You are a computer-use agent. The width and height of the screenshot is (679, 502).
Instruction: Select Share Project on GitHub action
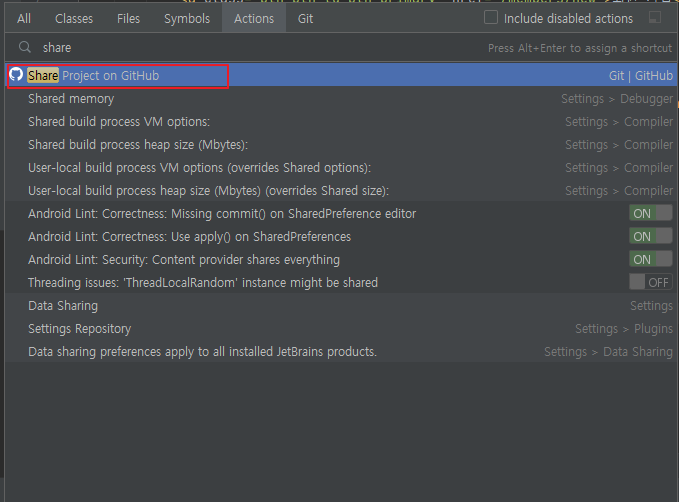tap(340, 75)
